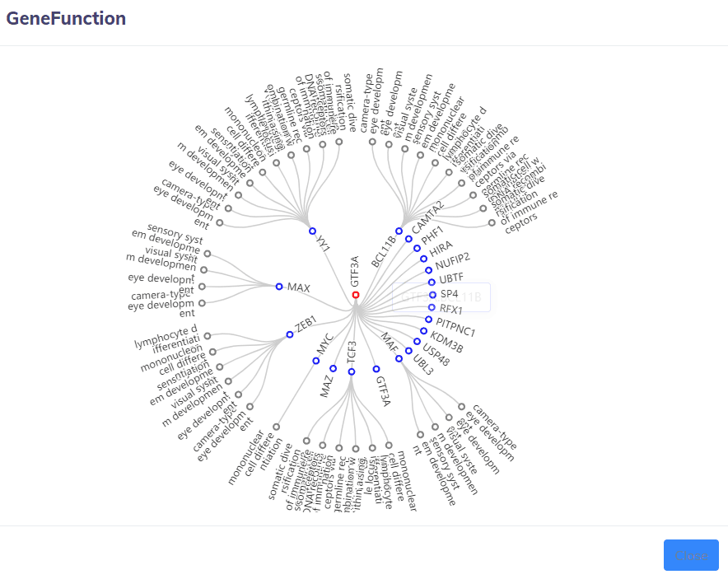Click the topmost leaf node under MAX
This screenshot has height=579, width=728.
tap(207, 254)
